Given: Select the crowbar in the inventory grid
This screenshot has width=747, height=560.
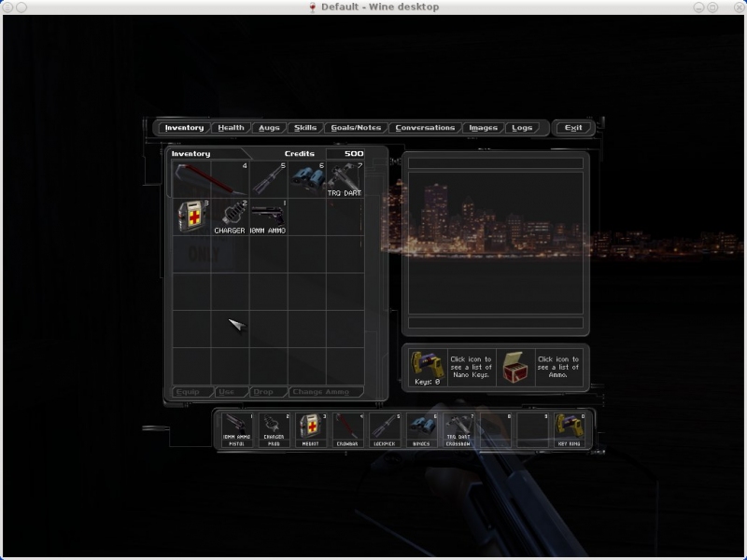Looking at the screenshot, I should pos(210,178).
